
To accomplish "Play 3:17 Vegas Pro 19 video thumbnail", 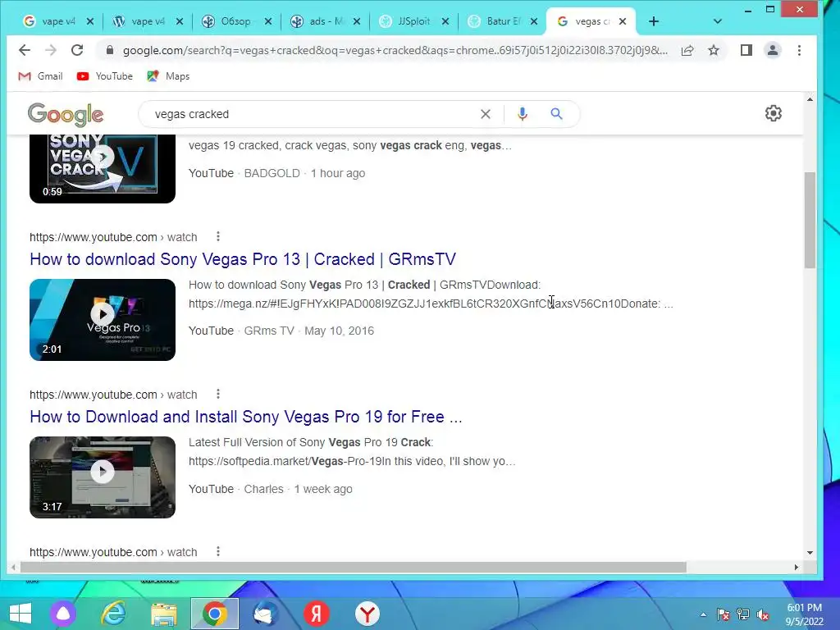I will [x=103, y=477].
